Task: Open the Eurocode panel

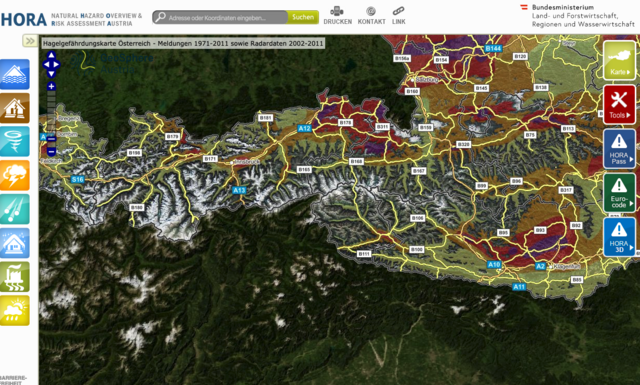Action: click(619, 193)
